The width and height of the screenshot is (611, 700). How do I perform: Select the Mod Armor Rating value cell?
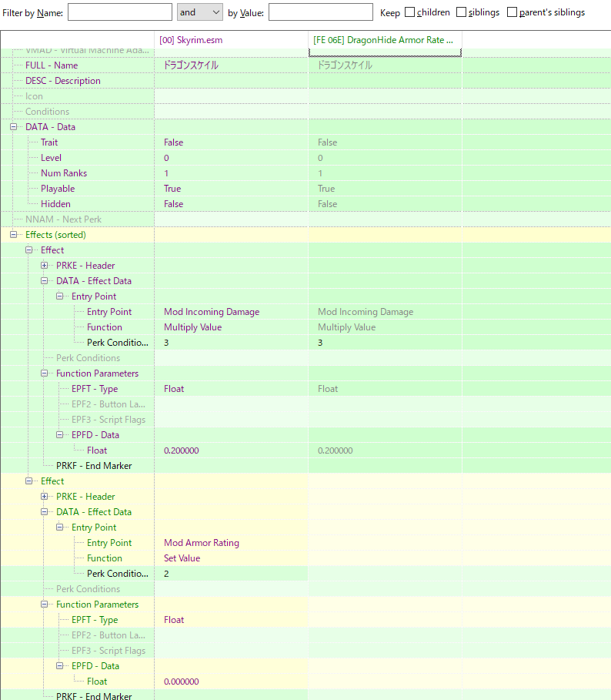(x=202, y=543)
